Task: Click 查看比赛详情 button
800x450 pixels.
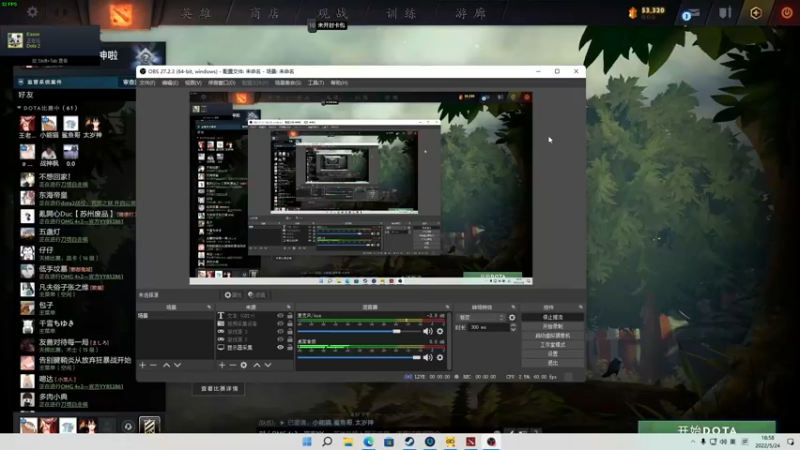Action: [x=219, y=389]
